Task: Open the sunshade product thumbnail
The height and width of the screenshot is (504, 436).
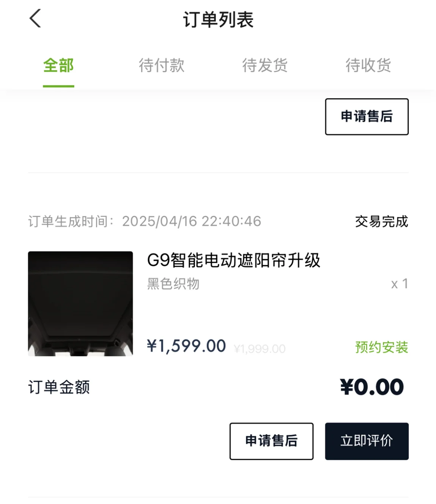Action: click(x=80, y=303)
